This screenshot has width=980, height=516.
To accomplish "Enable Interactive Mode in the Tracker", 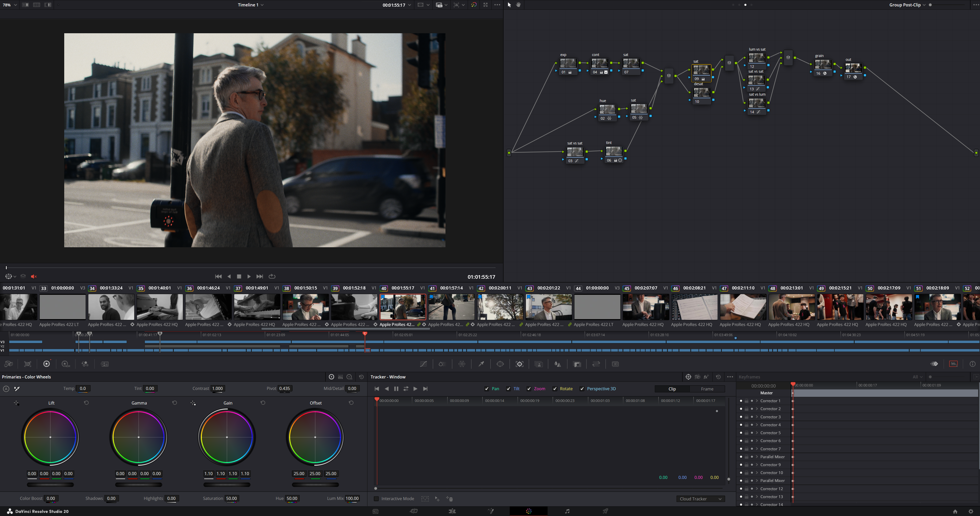I will [376, 499].
